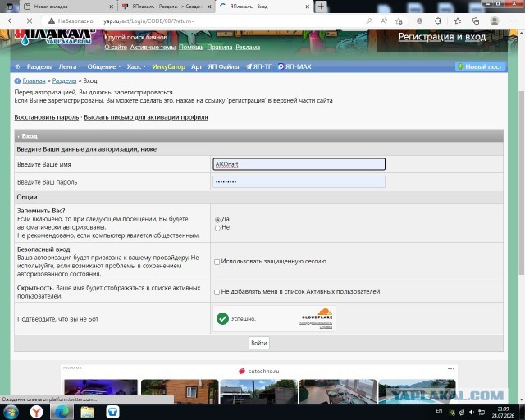This screenshot has height=420, width=525.
Task: Expand the Общение dropdown menu
Action: pos(104,66)
